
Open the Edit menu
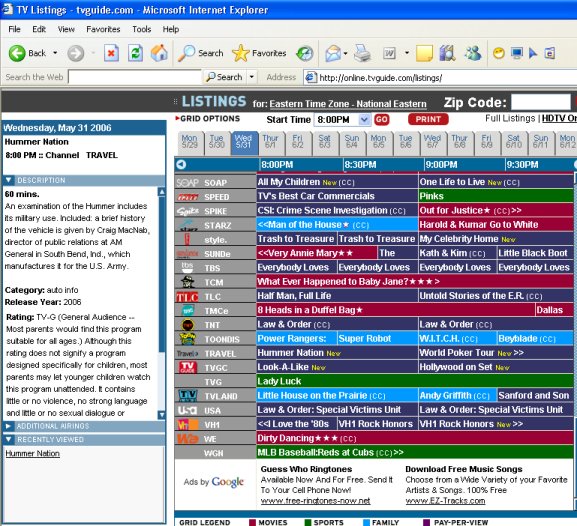(x=39, y=29)
